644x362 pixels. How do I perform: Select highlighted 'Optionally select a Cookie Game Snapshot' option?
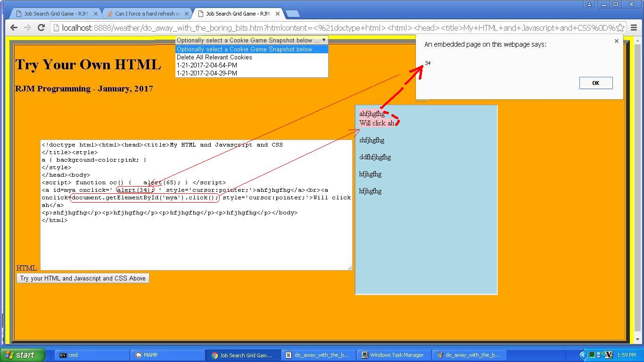pyautogui.click(x=251, y=49)
